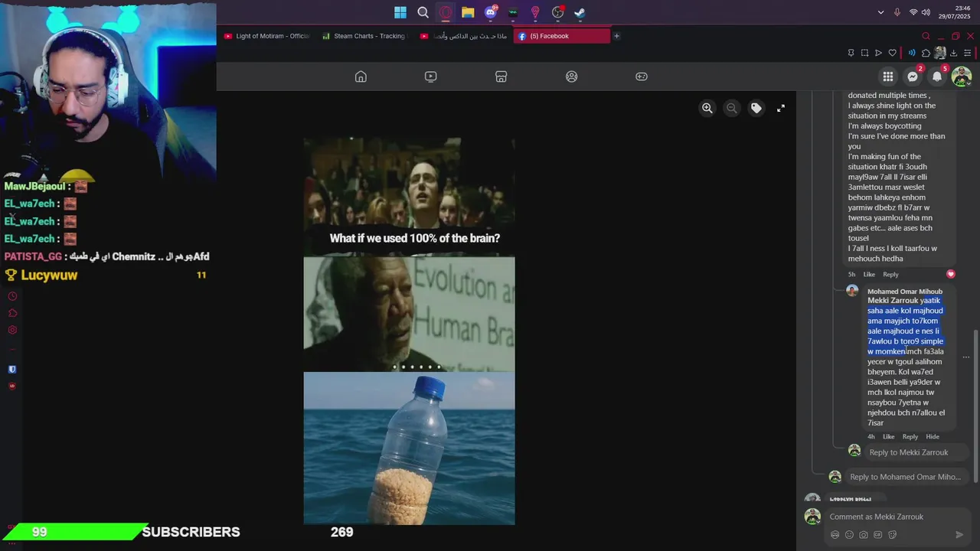980x551 pixels.
Task: Open Steam from taskbar
Action: click(x=580, y=12)
